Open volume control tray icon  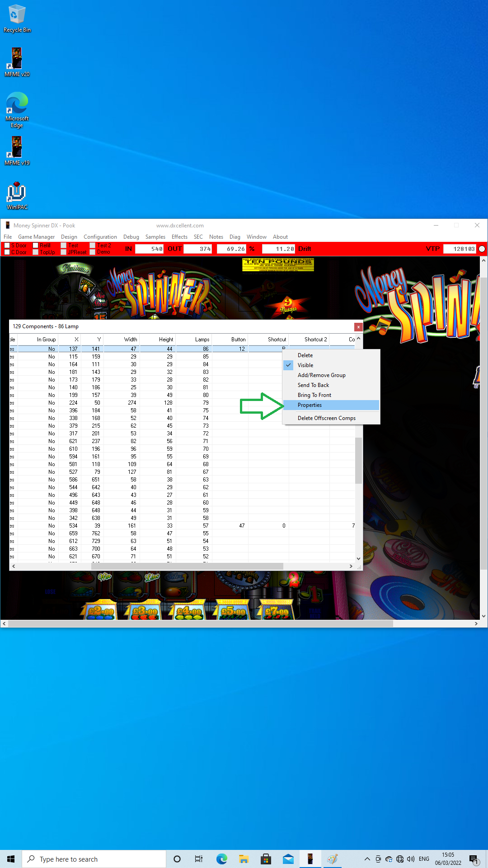411,859
